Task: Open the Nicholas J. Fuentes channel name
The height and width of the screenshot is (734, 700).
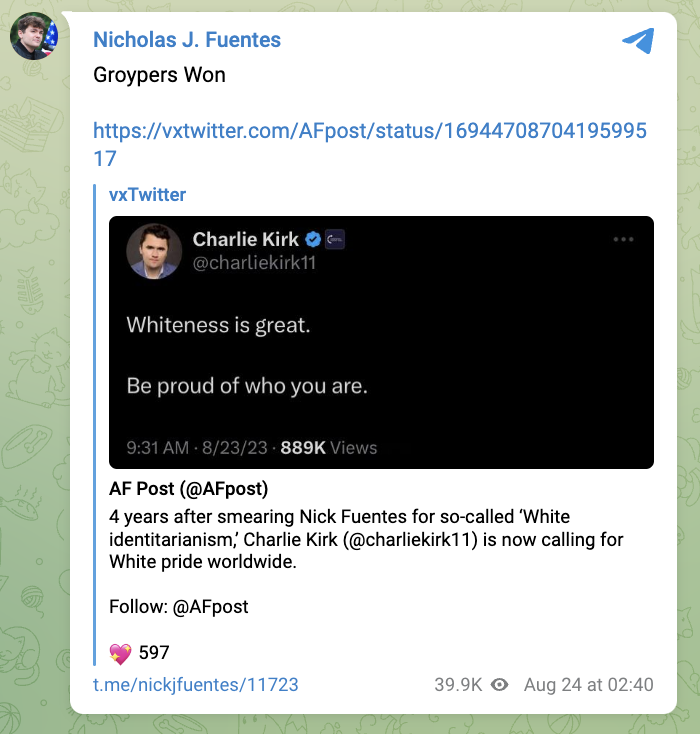Action: click(x=187, y=40)
